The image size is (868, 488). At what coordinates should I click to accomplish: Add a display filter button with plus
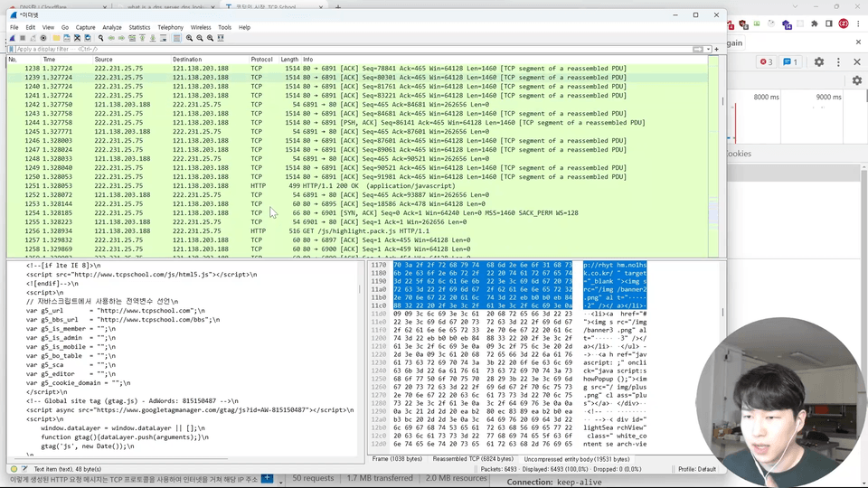click(717, 49)
